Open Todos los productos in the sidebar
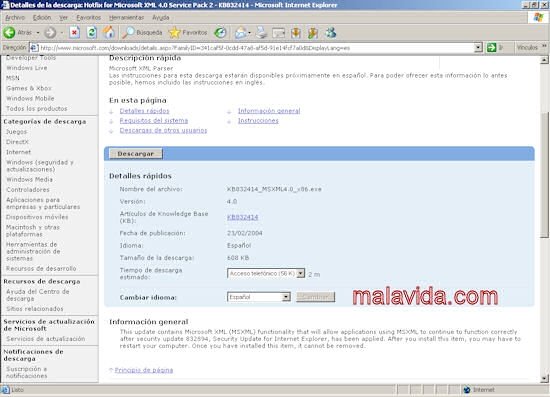550x397 pixels. 36,108
